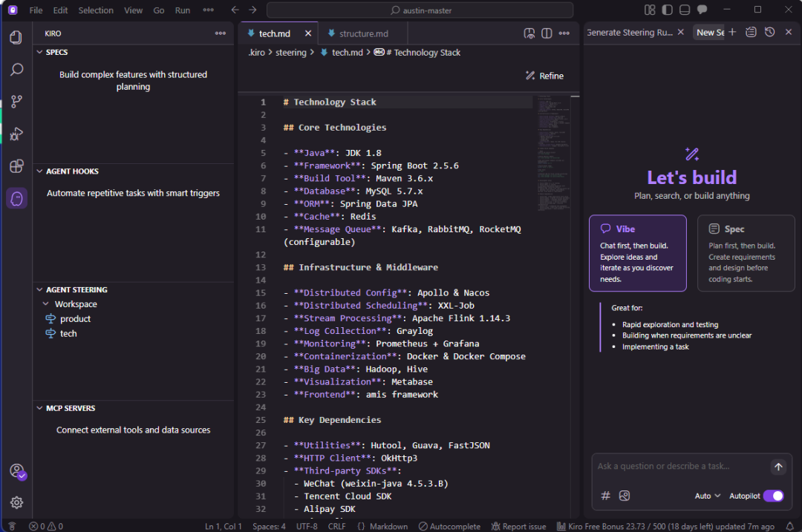Close the Generate Steering Ru... chat tab

[x=681, y=32]
